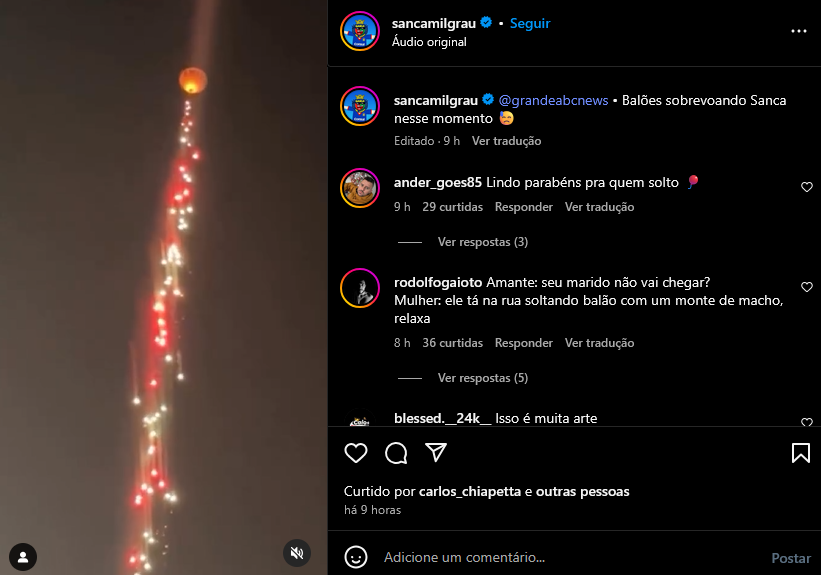Like rodolfogaioto's comment

point(806,287)
